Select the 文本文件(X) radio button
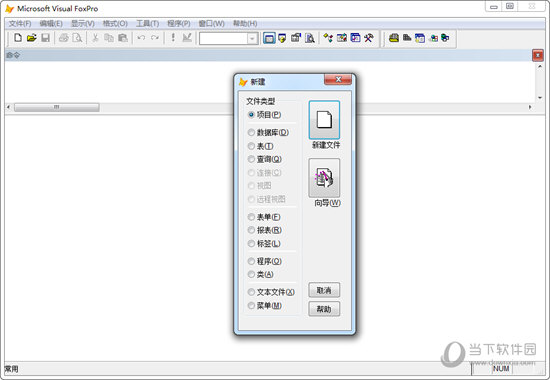Viewport: 550px width, 380px height. [x=251, y=292]
